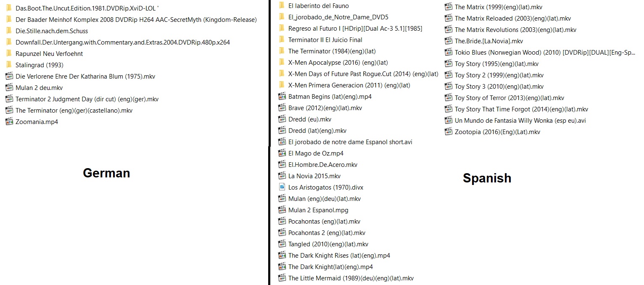Click the MP4 icon beside El Mago de Oz.mp4

point(282,153)
